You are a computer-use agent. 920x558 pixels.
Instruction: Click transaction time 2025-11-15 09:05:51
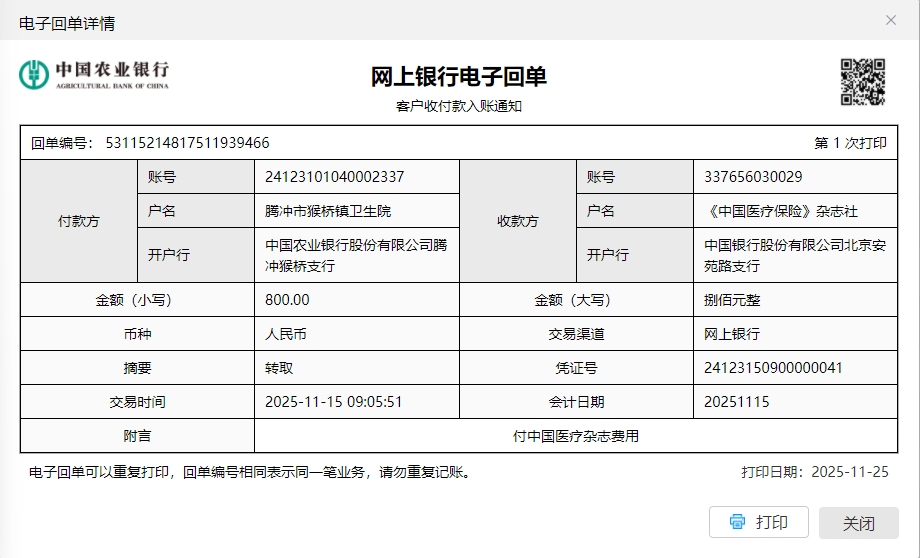[333, 402]
